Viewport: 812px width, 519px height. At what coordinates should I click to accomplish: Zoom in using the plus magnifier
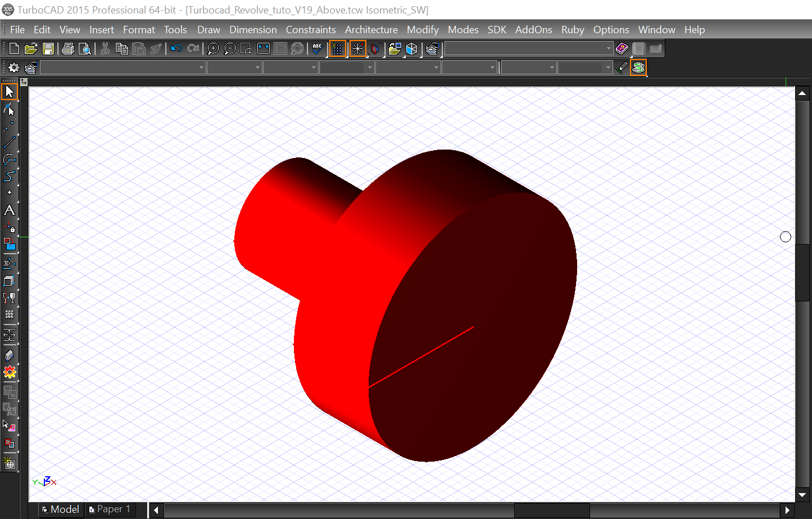coord(213,49)
